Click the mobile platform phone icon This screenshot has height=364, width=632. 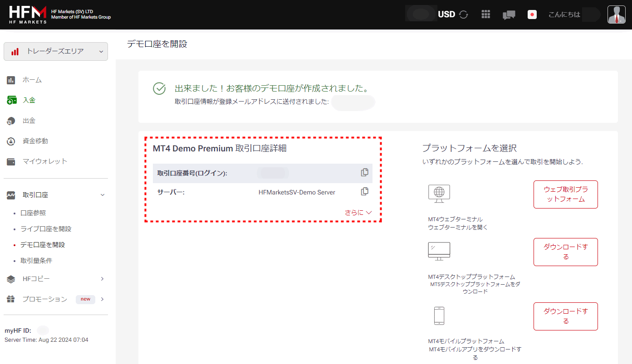(439, 316)
